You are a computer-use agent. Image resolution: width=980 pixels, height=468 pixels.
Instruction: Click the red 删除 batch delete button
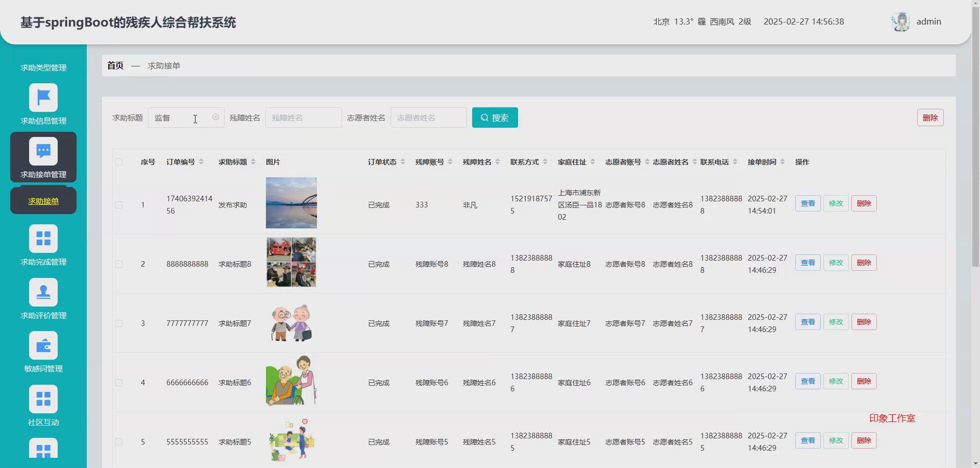coord(930,117)
